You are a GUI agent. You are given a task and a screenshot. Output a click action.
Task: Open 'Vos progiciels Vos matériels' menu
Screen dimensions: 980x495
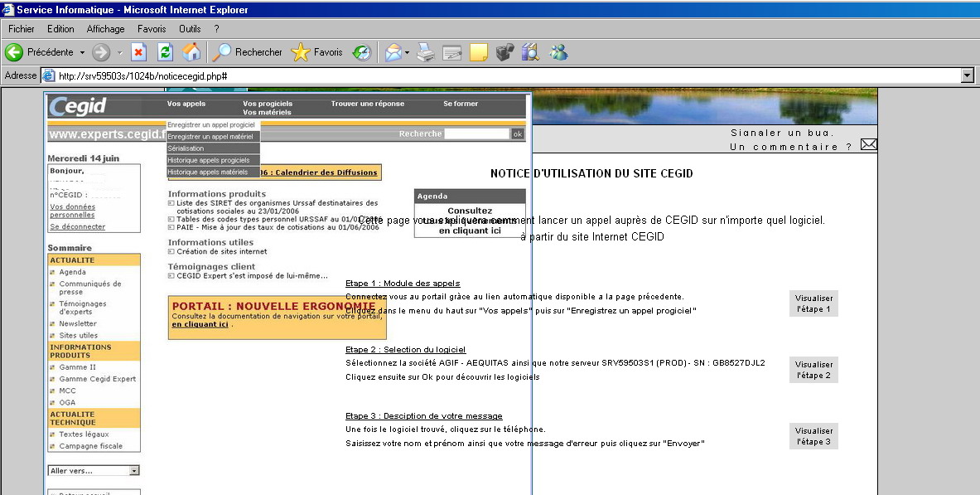(x=268, y=108)
